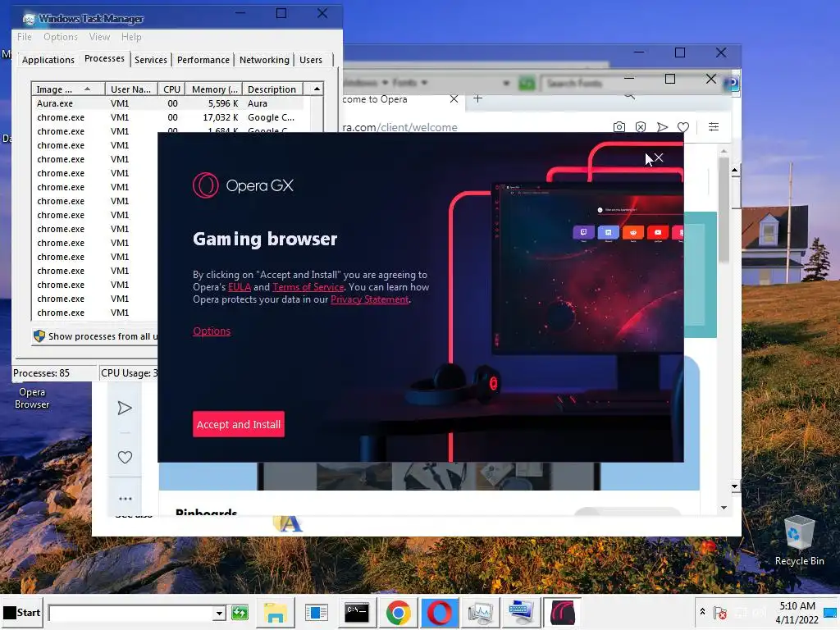The height and width of the screenshot is (630, 840).
Task: Sort processes by CPU column
Action: tap(172, 89)
